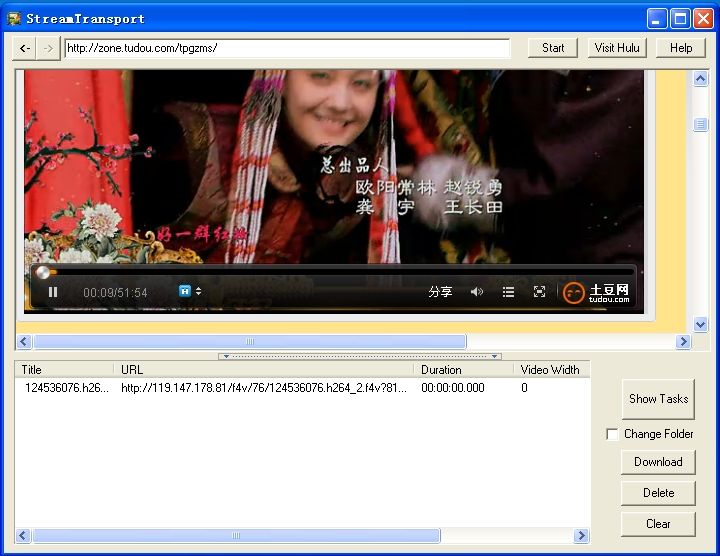Open the video playlist icon

508,292
